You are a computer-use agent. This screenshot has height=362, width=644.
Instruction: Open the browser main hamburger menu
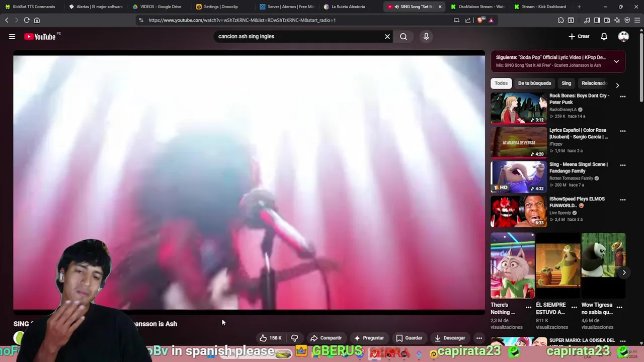click(x=637, y=20)
